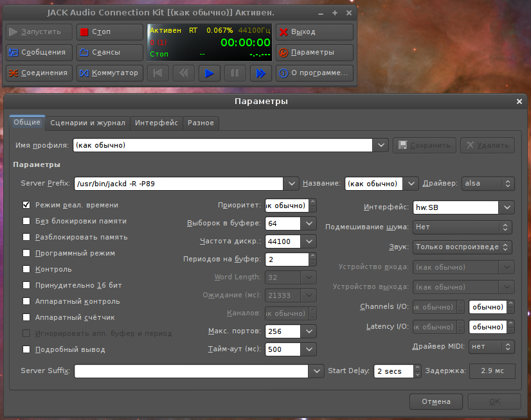Screen dimensions: 531x420
Task: Disable the Режим реал. времени checkbox
Action: click(x=26, y=206)
